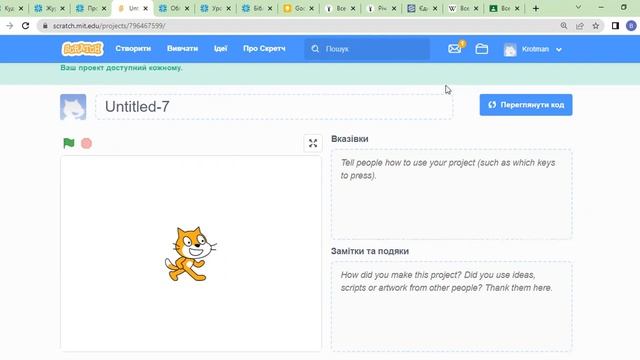Click the address bar URL
The image size is (640, 360).
[109, 26]
